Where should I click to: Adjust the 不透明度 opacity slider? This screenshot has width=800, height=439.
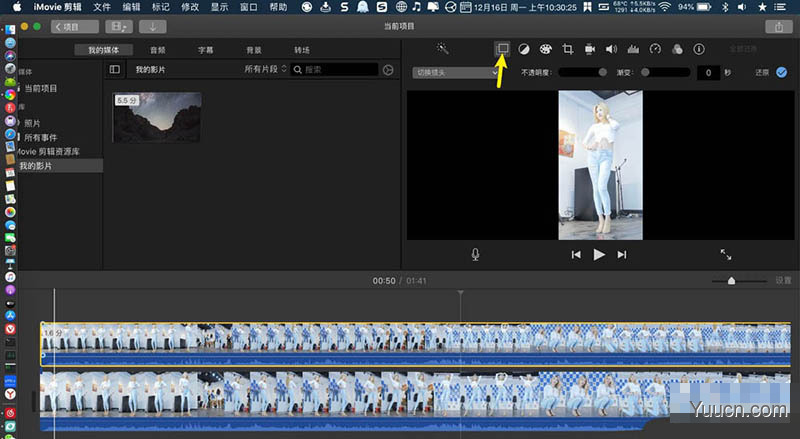(583, 72)
